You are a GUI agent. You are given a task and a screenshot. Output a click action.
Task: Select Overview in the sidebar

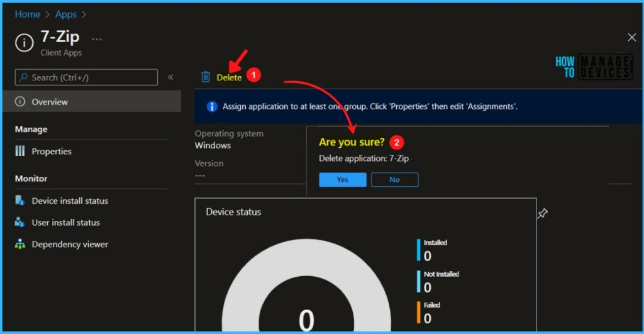[92, 101]
